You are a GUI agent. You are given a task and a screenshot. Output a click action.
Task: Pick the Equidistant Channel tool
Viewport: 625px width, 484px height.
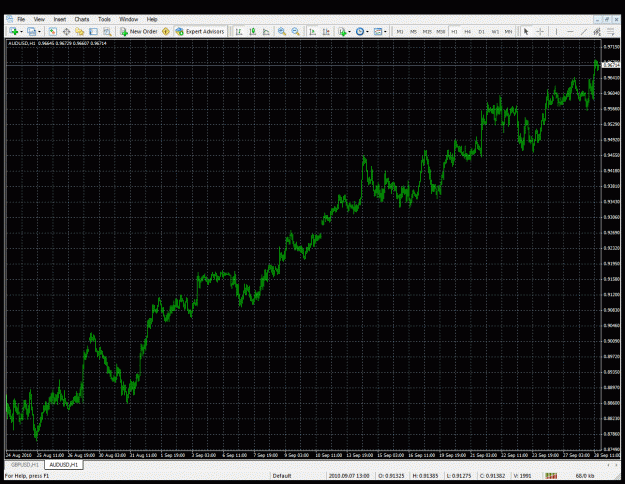pos(597,31)
